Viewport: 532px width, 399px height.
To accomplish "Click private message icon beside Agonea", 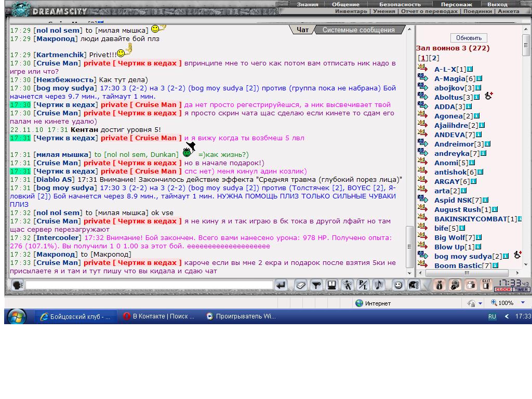I will (x=423, y=115).
